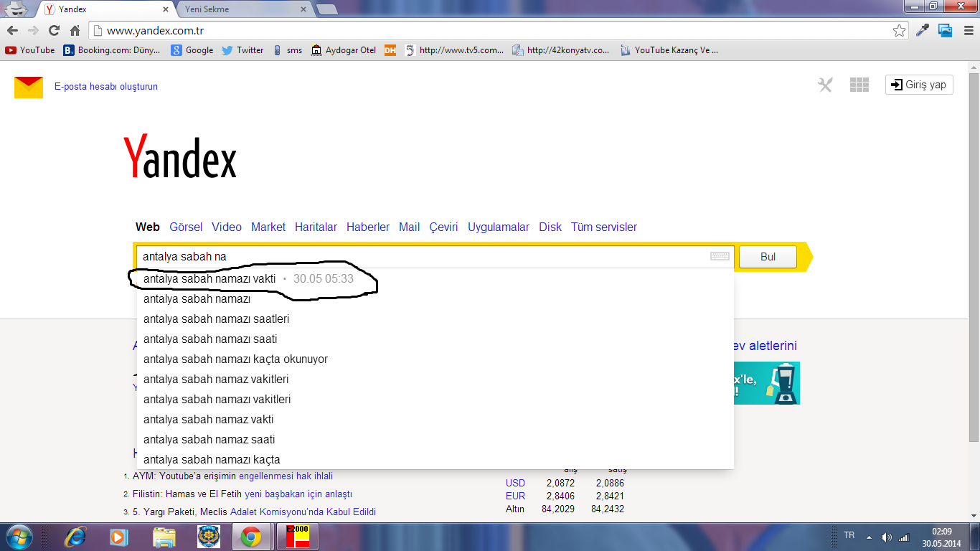Open the Booking.com bookmark
This screenshot has height=551, width=980.
click(x=111, y=50)
